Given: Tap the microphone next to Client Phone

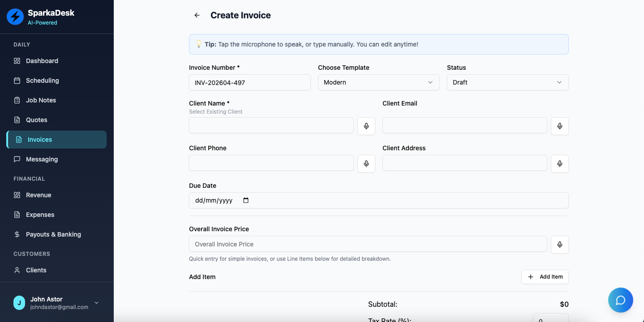Looking at the screenshot, I should point(366,164).
